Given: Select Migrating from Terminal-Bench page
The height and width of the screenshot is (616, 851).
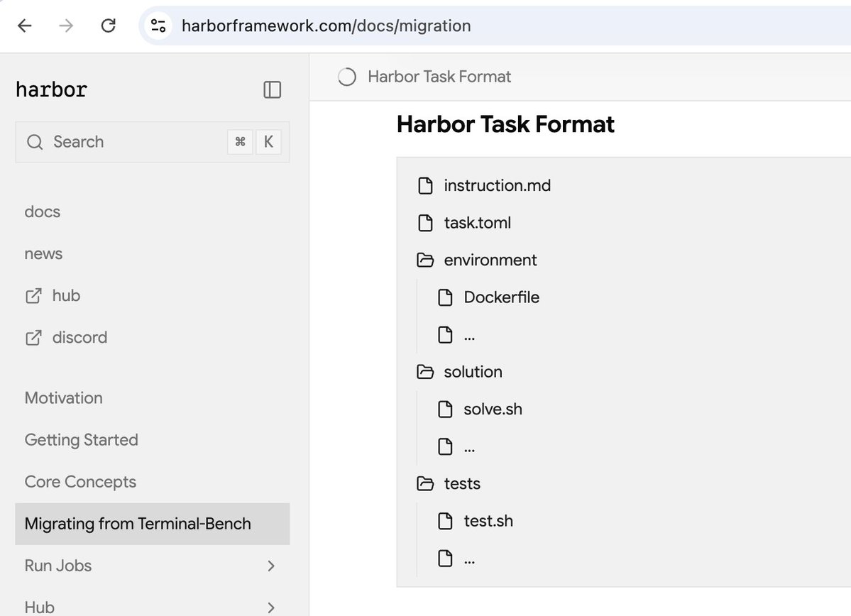Looking at the screenshot, I should tap(153, 524).
